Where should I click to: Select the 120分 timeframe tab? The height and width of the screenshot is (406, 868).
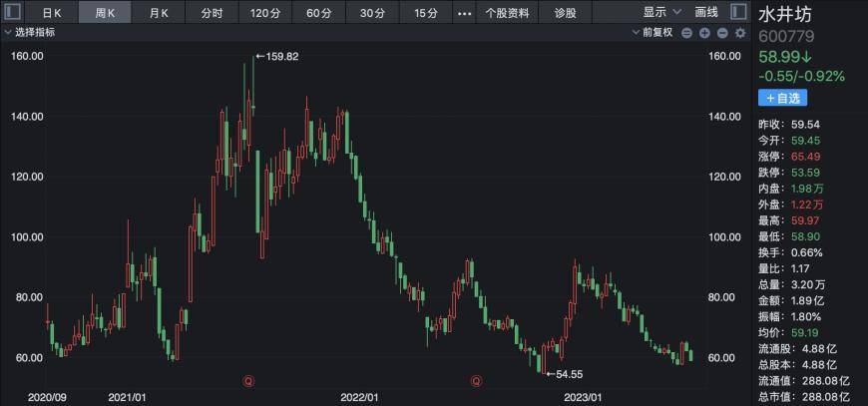point(265,13)
